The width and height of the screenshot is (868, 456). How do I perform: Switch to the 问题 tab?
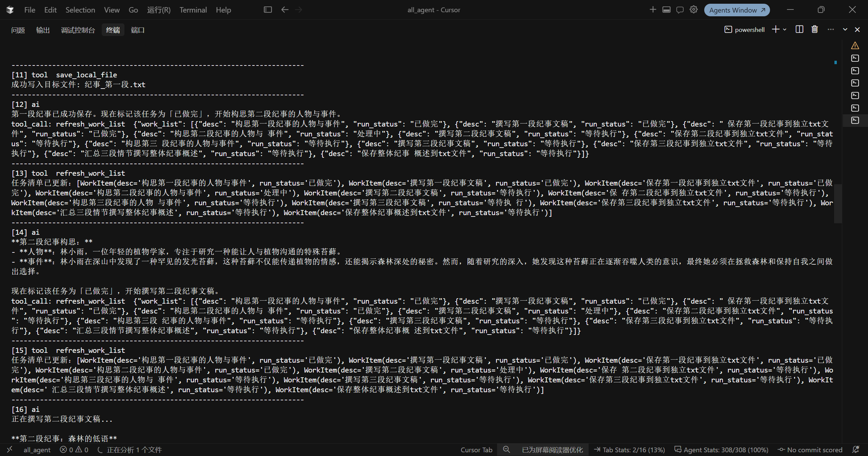pos(18,30)
